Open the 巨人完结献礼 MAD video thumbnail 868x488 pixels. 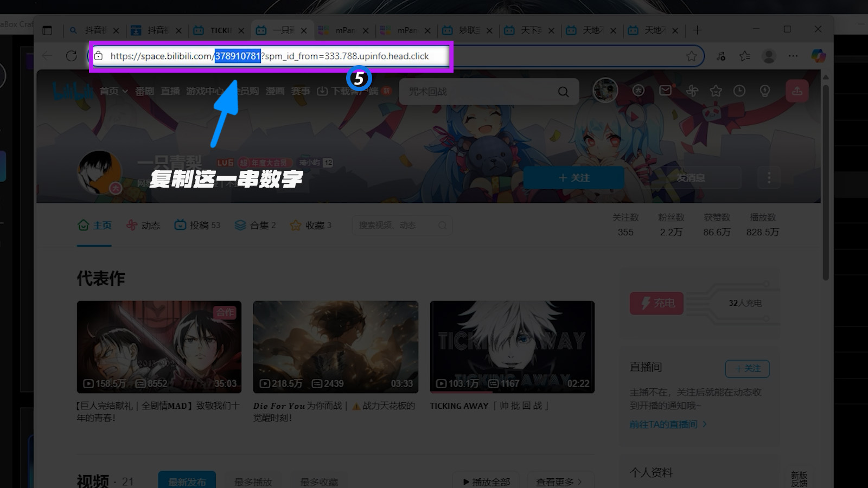[159, 347]
